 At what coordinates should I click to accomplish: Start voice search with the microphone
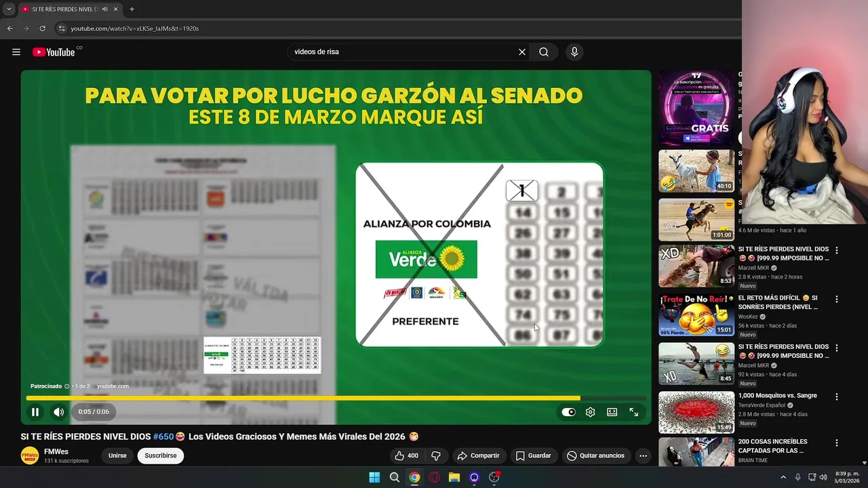click(x=574, y=52)
